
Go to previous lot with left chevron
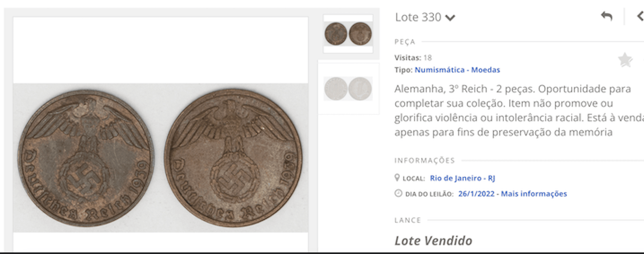640,16
